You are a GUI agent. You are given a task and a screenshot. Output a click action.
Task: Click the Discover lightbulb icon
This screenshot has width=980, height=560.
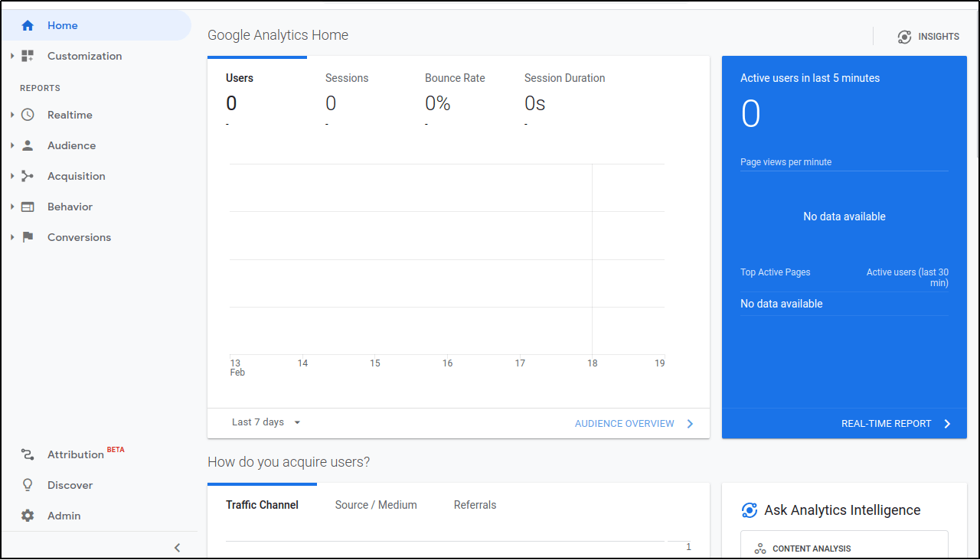click(x=28, y=485)
